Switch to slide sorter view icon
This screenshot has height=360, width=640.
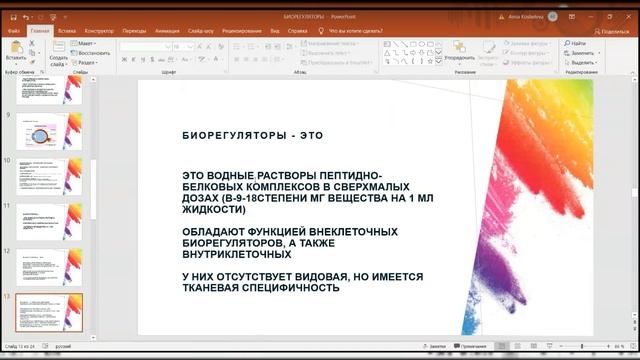[517, 346]
